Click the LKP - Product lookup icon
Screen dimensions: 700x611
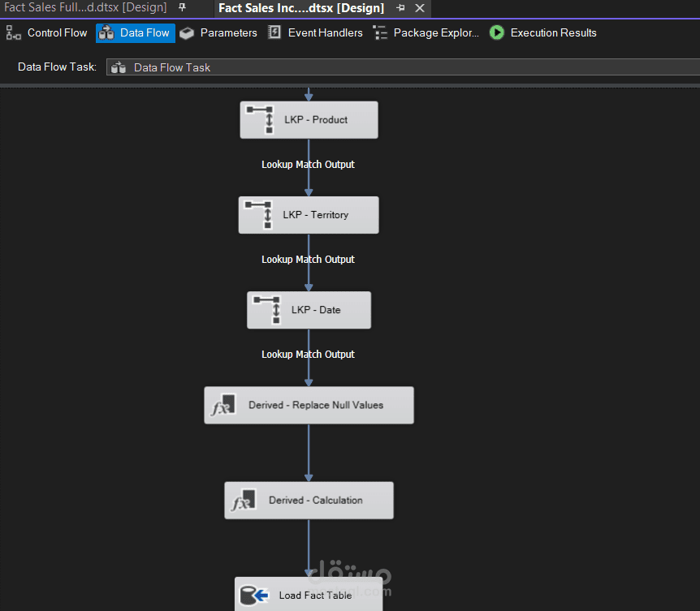click(x=261, y=119)
